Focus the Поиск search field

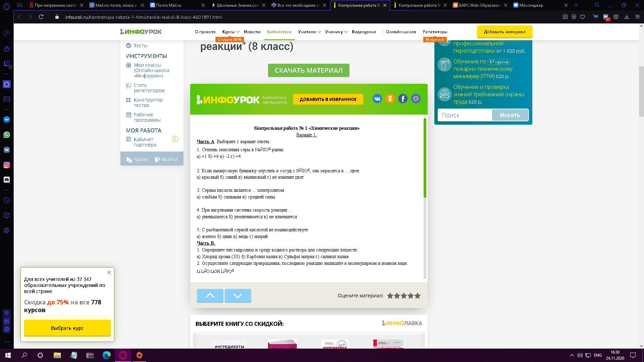pos(465,115)
